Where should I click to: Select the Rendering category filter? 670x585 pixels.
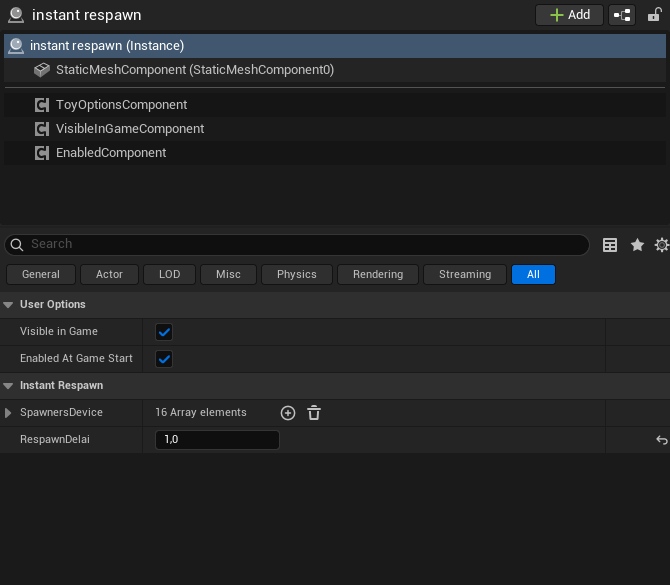pyautogui.click(x=378, y=274)
